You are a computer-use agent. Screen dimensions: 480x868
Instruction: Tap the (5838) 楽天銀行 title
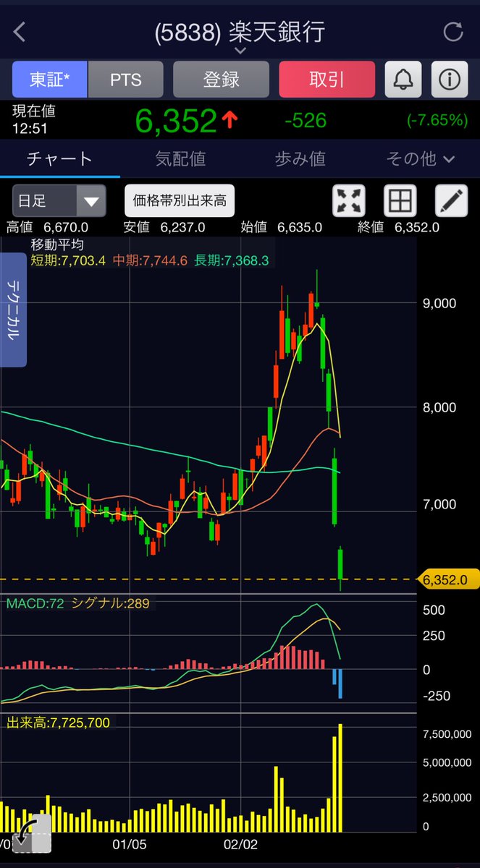pos(240,31)
